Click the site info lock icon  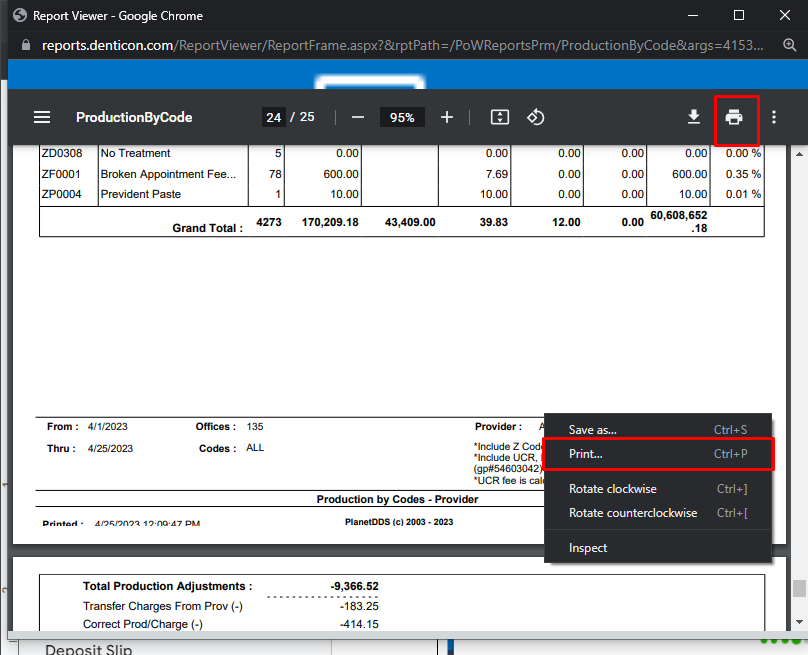(26, 46)
